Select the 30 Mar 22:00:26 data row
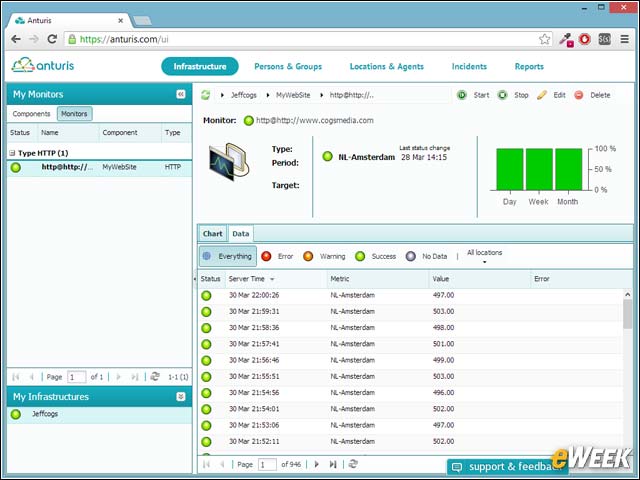640x480 pixels. [x=411, y=296]
